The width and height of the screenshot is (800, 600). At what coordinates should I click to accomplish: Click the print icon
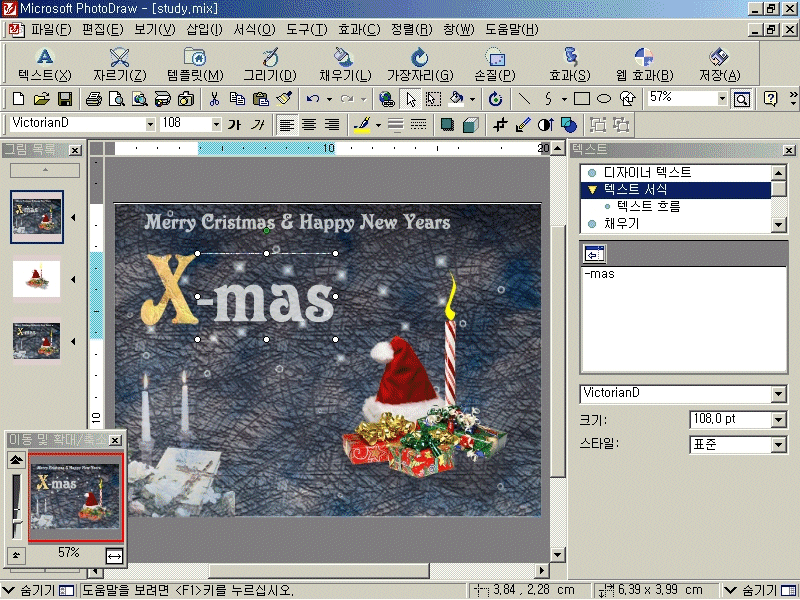tap(93, 98)
